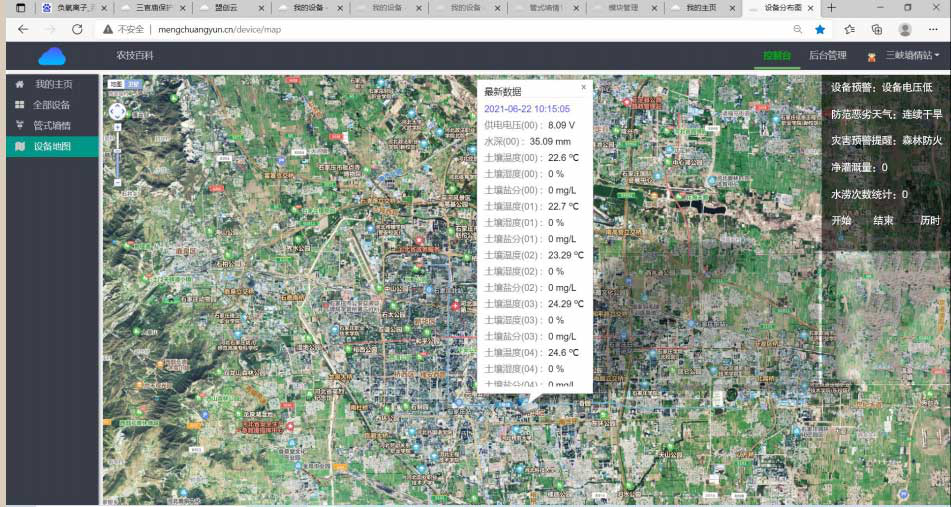Click the map pan compass control
Image resolution: width=951 pixels, height=507 pixels.
click(118, 112)
